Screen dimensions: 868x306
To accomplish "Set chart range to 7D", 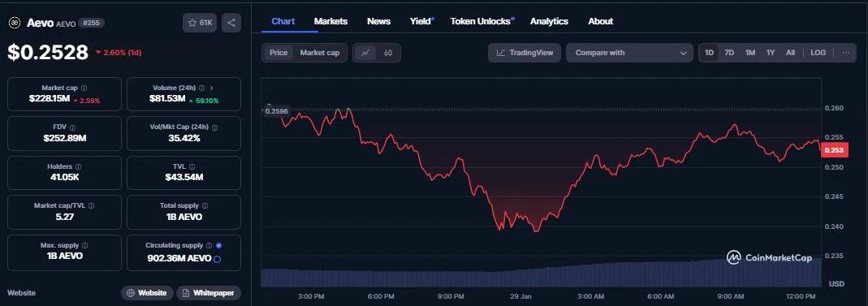I will click(730, 53).
